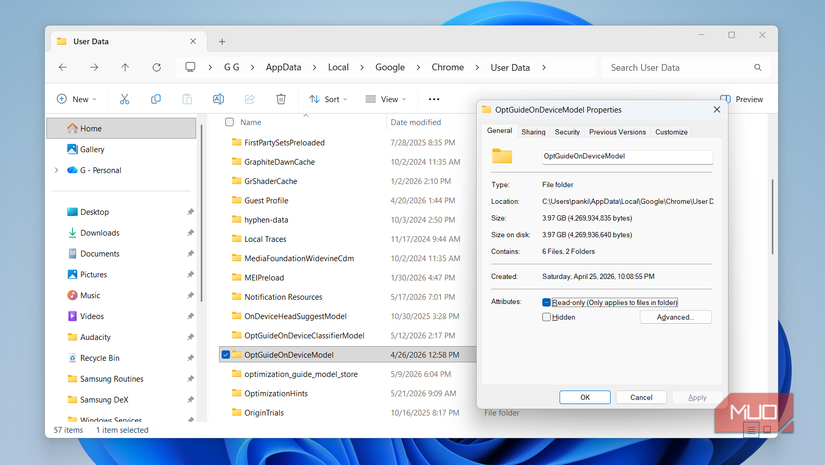This screenshot has width=825, height=465.
Task: Open Samsung DeX in the sidebar
Action: coord(104,400)
